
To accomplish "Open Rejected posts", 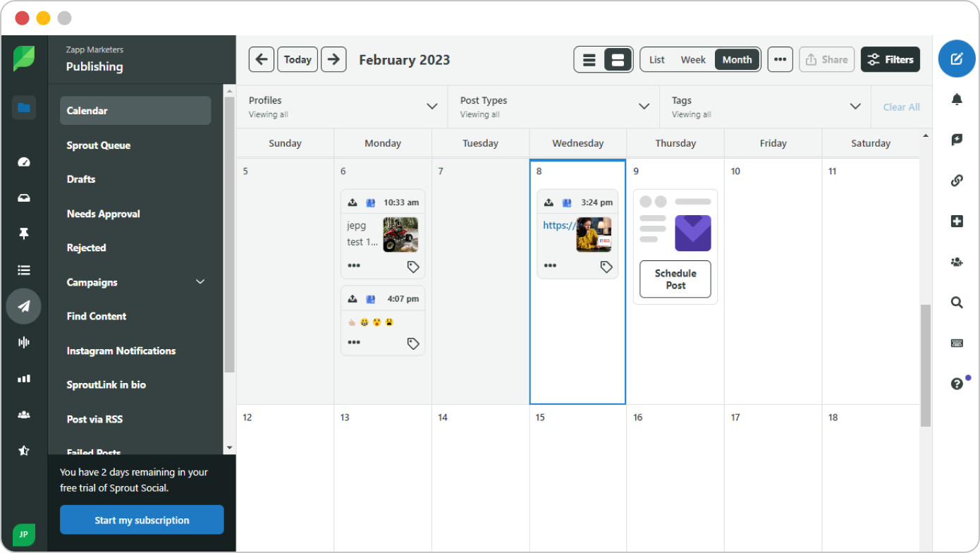I will (86, 248).
